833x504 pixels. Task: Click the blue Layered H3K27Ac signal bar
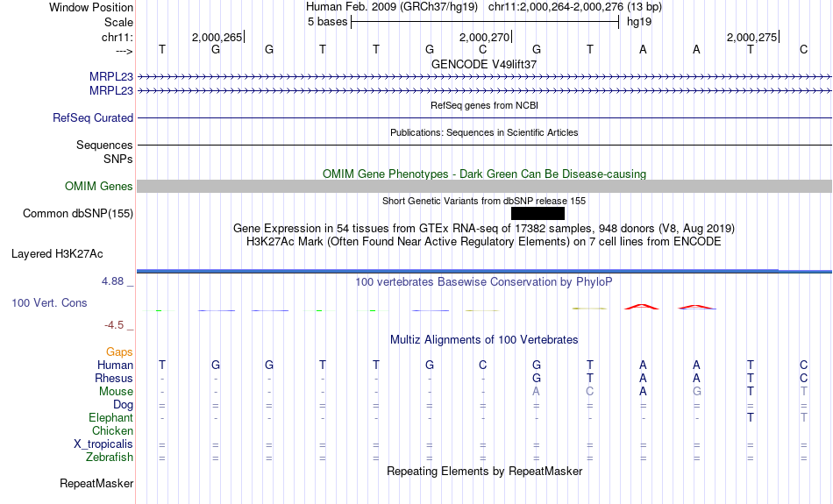pyautogui.click(x=484, y=272)
